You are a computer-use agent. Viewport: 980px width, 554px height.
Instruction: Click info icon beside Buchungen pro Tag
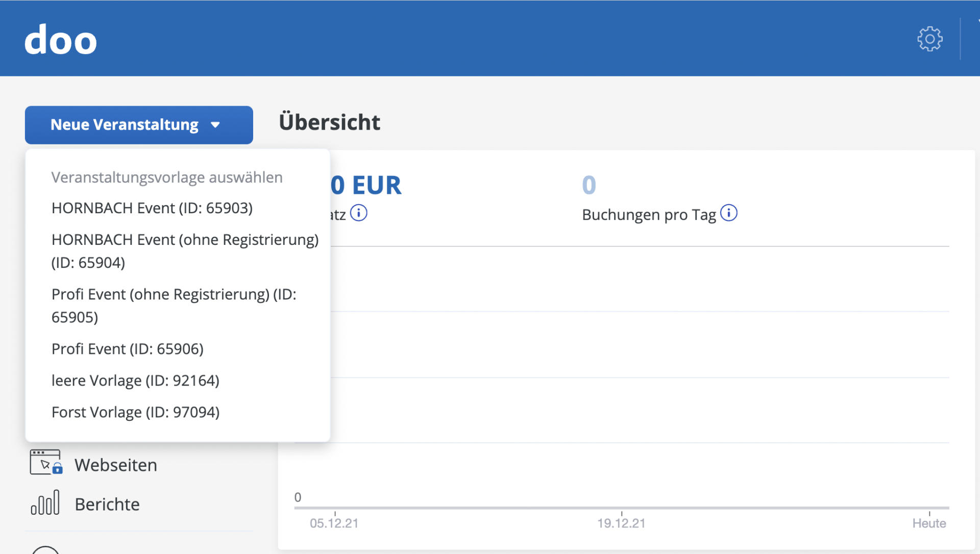(728, 213)
